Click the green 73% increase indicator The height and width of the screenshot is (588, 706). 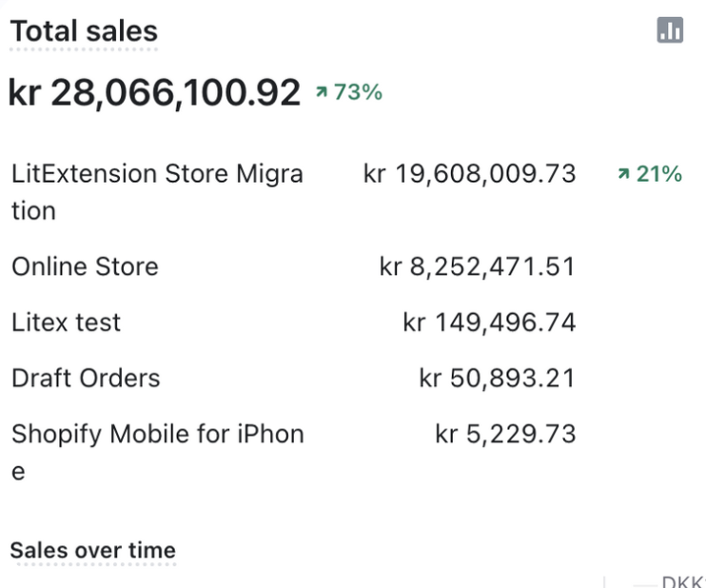click(x=348, y=92)
